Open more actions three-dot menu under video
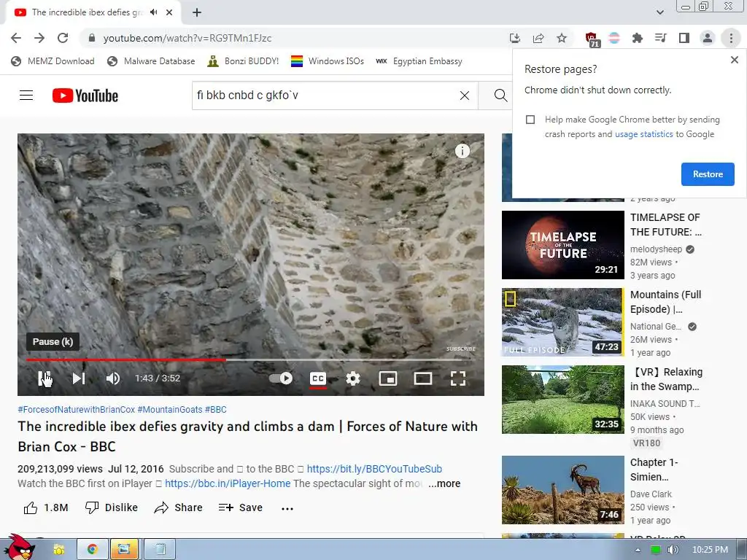The width and height of the screenshot is (747, 560). click(x=287, y=508)
